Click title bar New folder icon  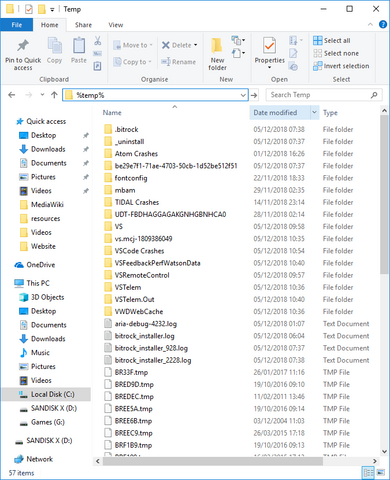coord(42,9)
